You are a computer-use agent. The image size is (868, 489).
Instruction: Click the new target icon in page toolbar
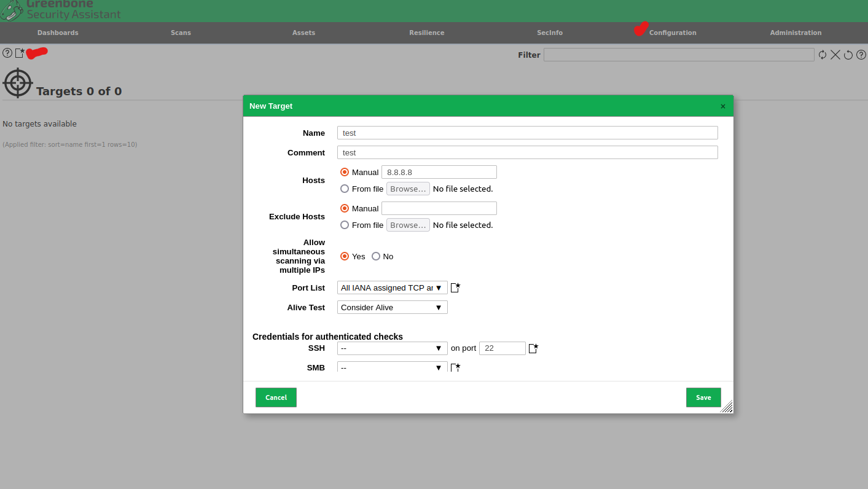pyautogui.click(x=20, y=53)
